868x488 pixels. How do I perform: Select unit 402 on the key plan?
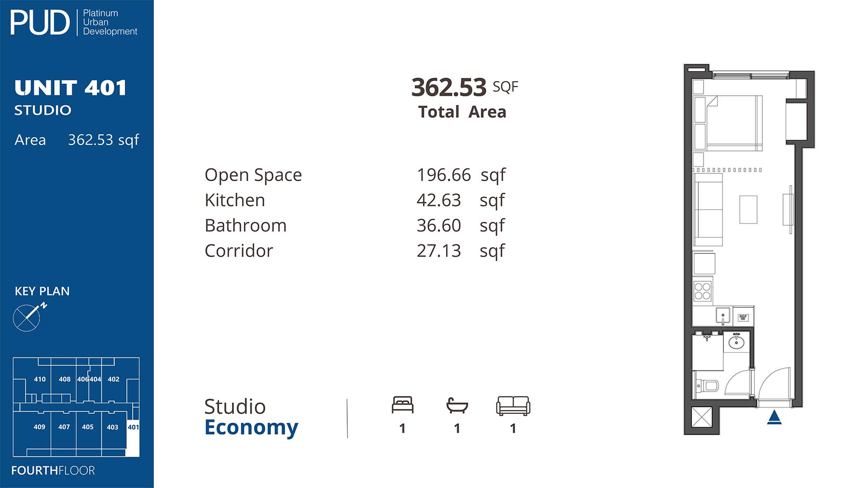(x=113, y=379)
